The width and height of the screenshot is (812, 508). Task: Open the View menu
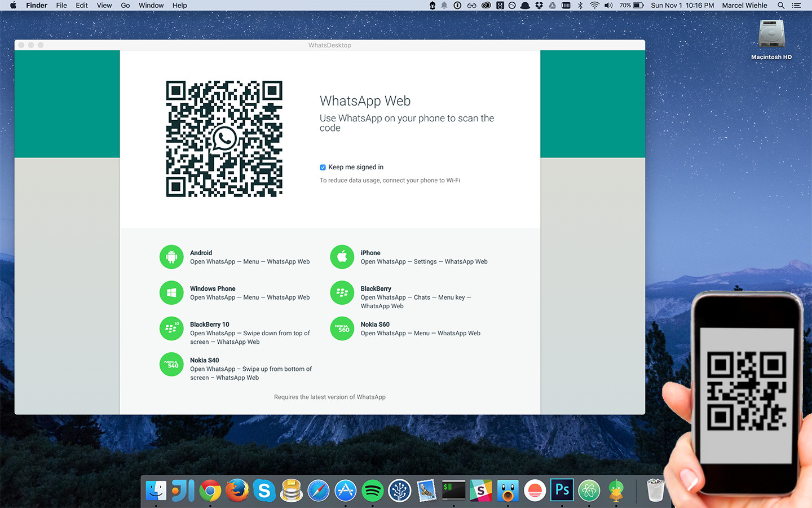[x=104, y=5]
